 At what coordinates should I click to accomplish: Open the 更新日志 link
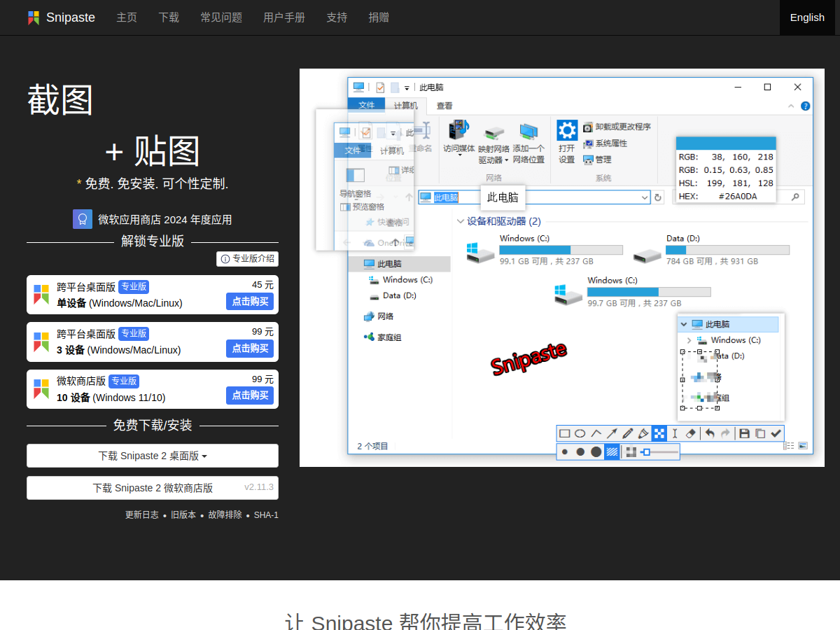coord(142,514)
